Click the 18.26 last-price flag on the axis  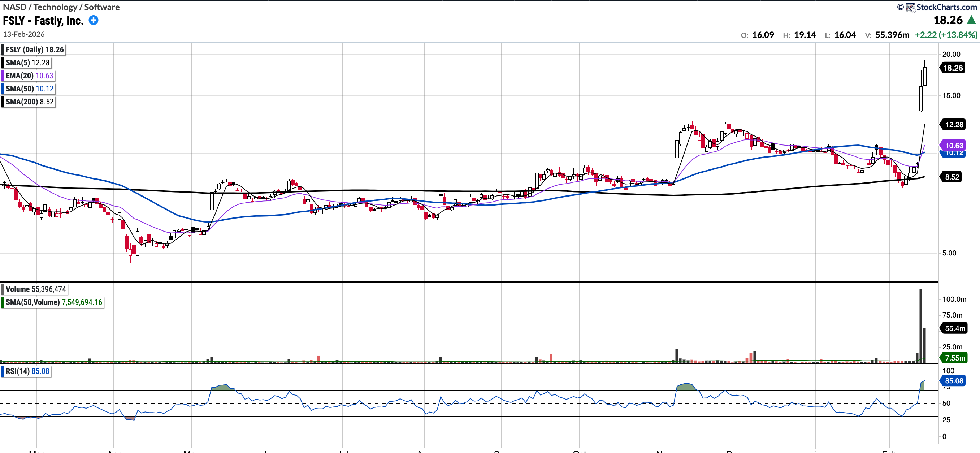tap(953, 68)
